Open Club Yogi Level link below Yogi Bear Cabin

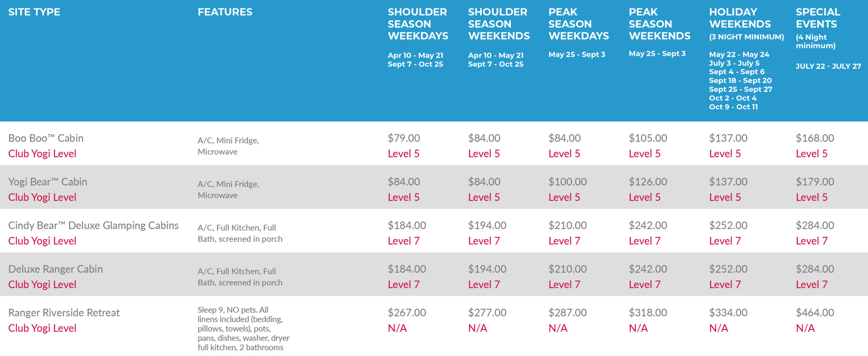(42, 197)
